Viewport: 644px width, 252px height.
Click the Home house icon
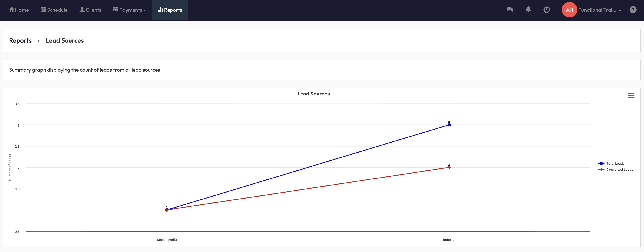pyautogui.click(x=11, y=10)
